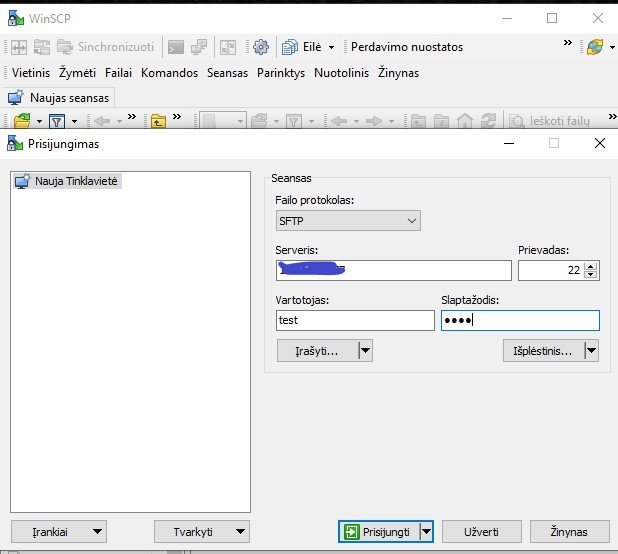Open the Seansas menu
The image size is (618, 554).
[227, 73]
